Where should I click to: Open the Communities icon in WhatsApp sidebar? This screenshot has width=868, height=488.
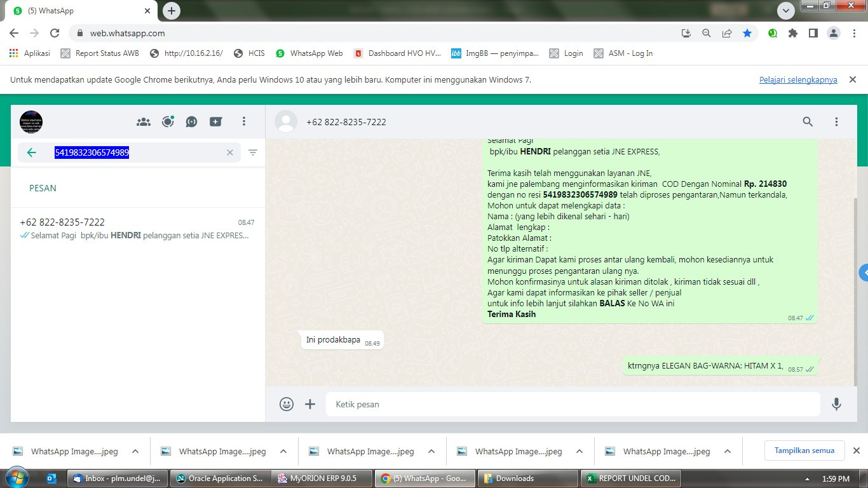[x=144, y=122]
